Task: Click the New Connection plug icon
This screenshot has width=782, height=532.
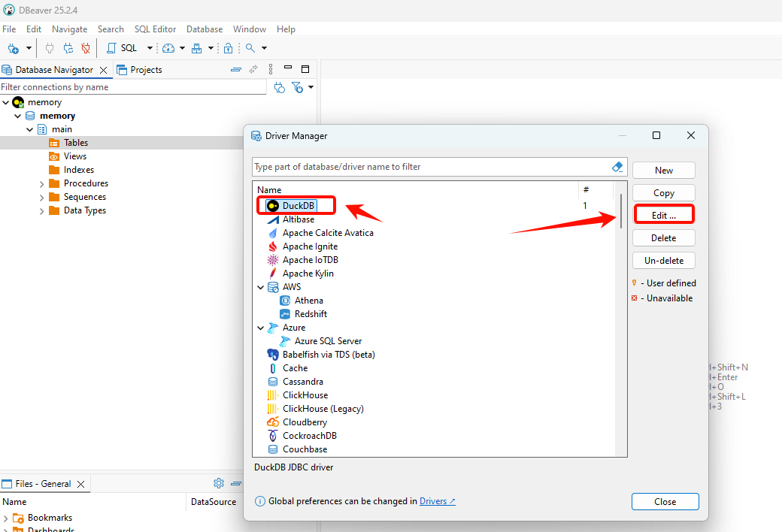Action: tap(13, 48)
